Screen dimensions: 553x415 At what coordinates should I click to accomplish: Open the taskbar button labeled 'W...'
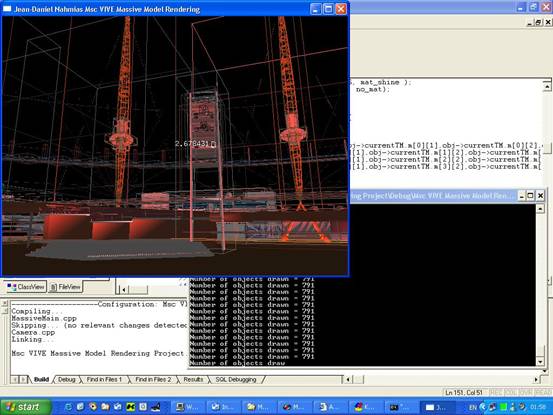click(187, 407)
